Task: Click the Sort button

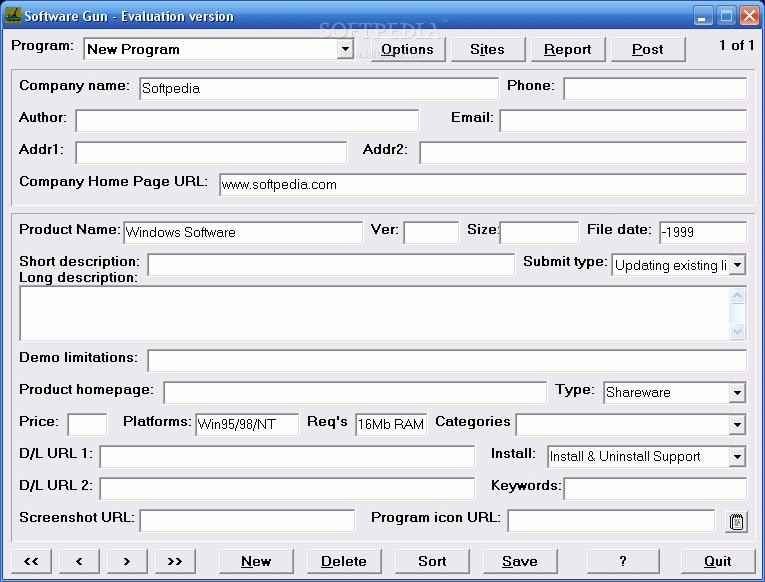Action: point(432,562)
